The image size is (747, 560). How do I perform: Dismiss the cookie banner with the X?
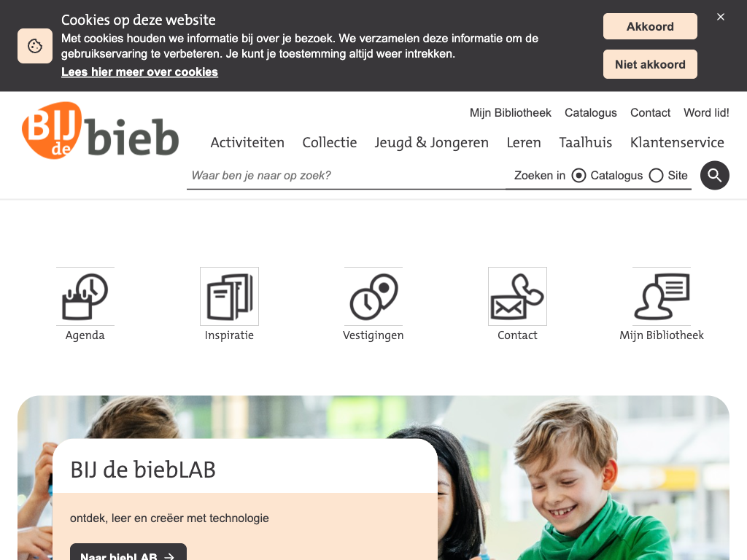click(721, 17)
